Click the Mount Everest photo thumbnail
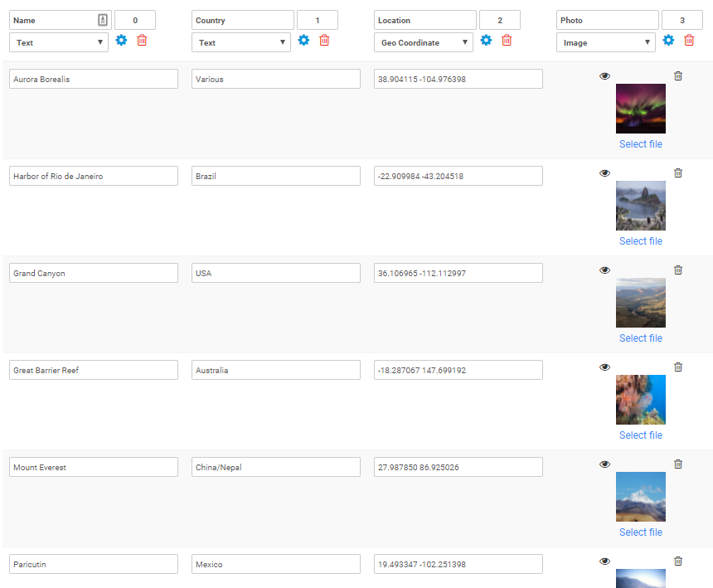This screenshot has width=713, height=588. tap(641, 497)
